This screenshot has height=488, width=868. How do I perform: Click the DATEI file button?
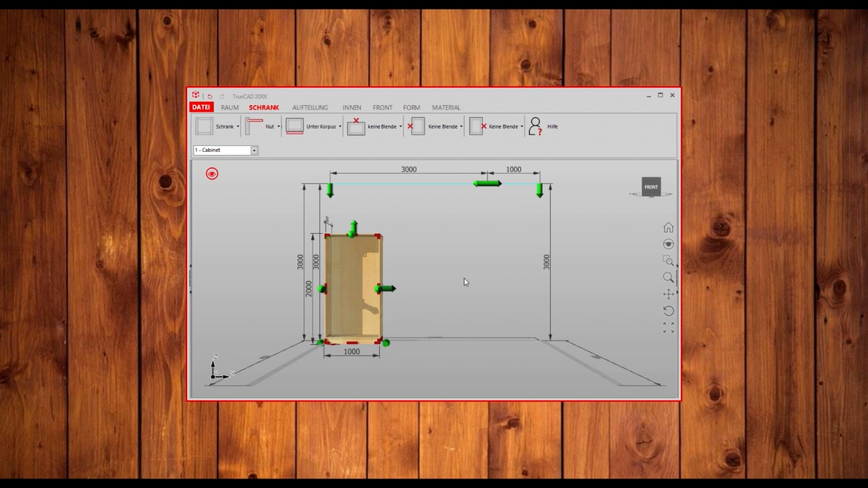click(x=201, y=107)
